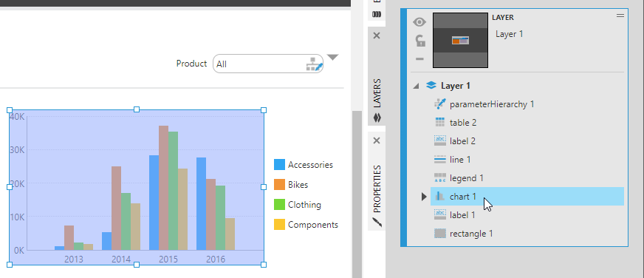
Task: Expand the chart 1 tree item
Action: click(424, 197)
